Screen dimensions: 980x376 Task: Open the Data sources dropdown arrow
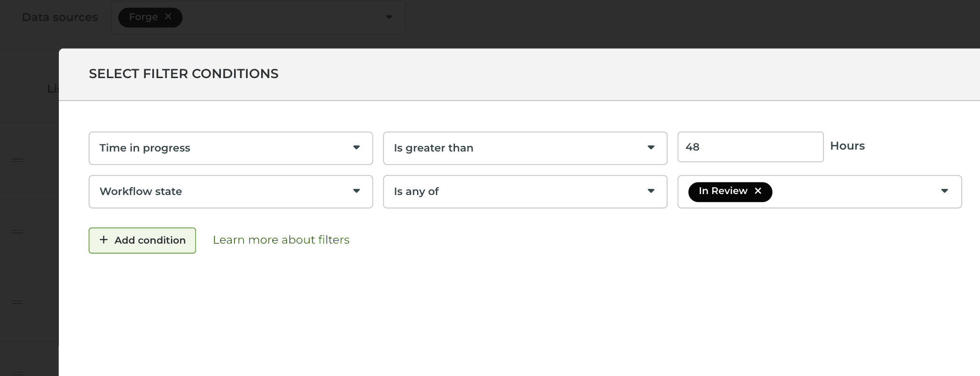coord(389,17)
